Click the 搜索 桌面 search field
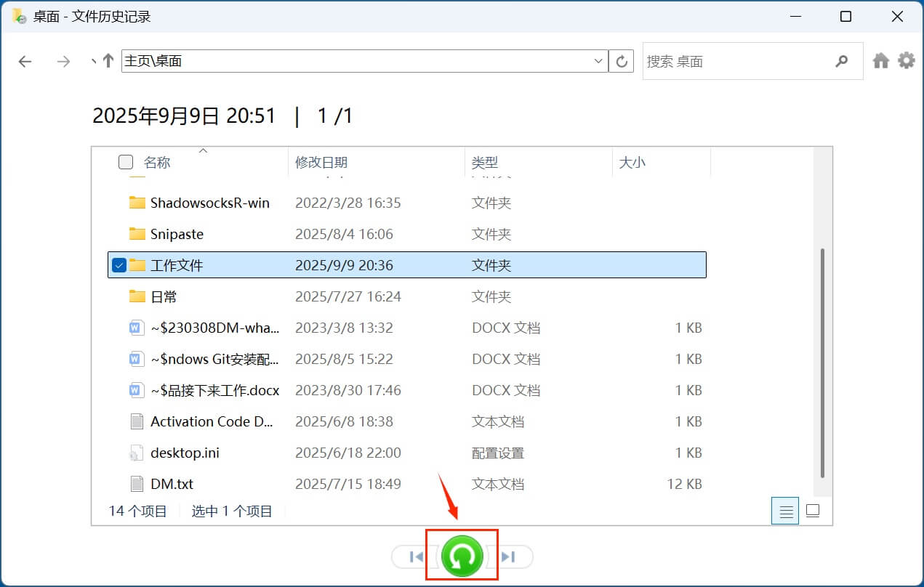 [734, 62]
